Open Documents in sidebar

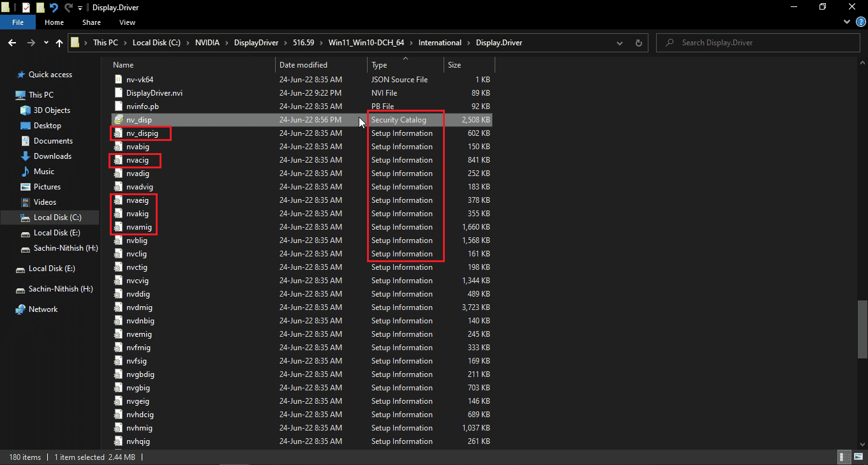[53, 141]
